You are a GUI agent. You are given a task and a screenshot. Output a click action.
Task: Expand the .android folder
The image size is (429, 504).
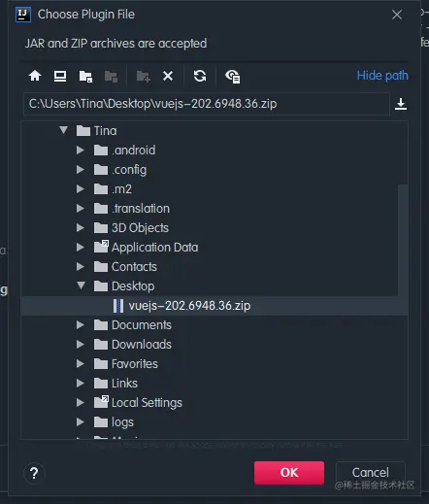[x=81, y=151]
